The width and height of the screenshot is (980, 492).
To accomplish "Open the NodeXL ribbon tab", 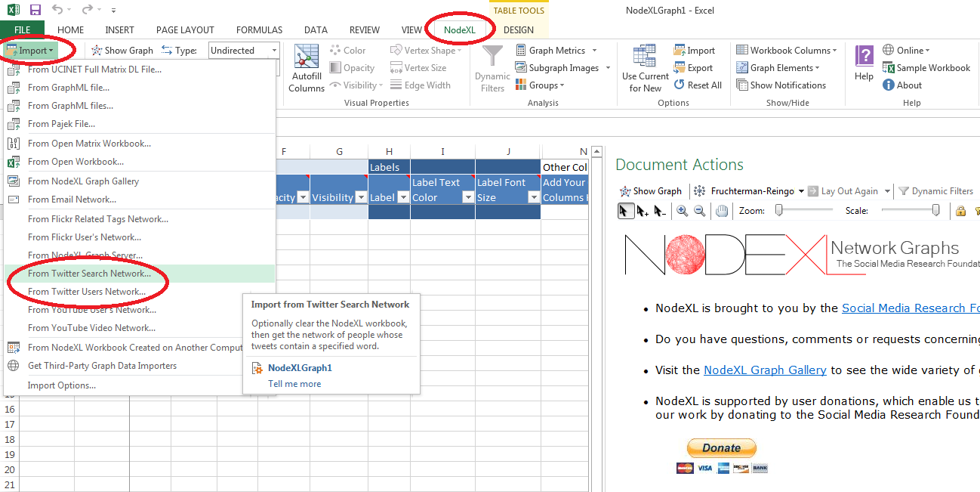I will [x=460, y=30].
